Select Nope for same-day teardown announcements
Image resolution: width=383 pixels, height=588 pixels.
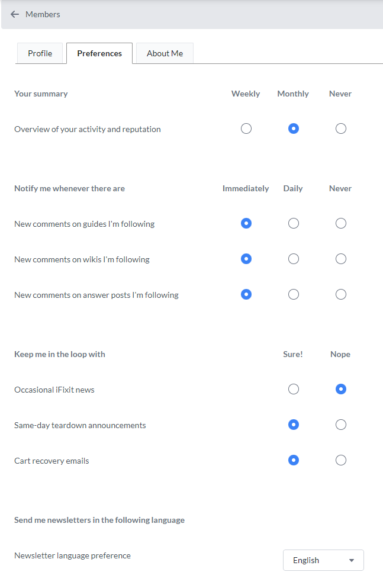coord(340,425)
